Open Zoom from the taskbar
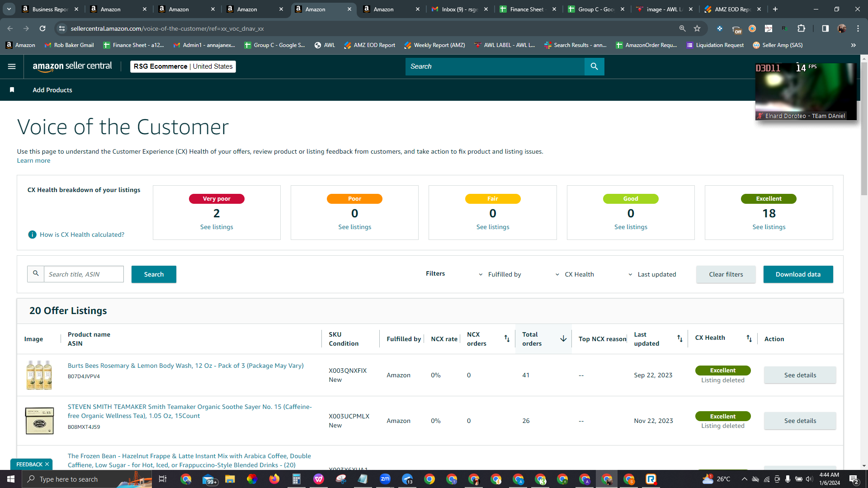868x488 pixels. (385, 479)
